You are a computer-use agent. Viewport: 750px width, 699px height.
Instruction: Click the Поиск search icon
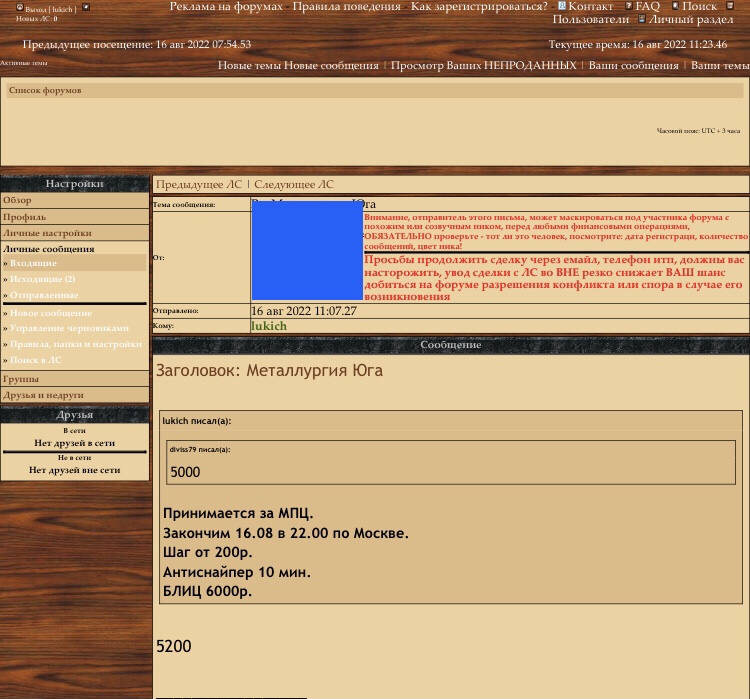[x=675, y=6]
